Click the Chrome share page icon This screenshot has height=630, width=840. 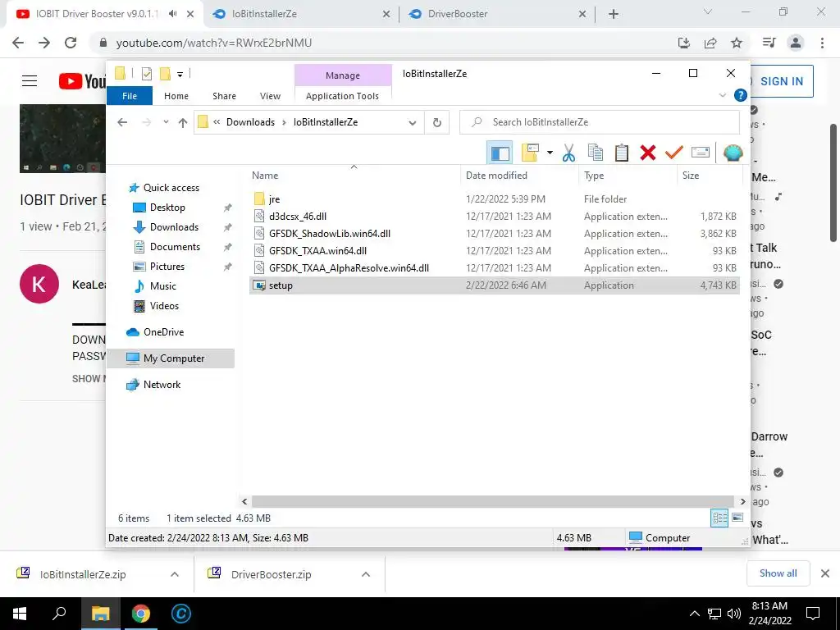(x=710, y=43)
